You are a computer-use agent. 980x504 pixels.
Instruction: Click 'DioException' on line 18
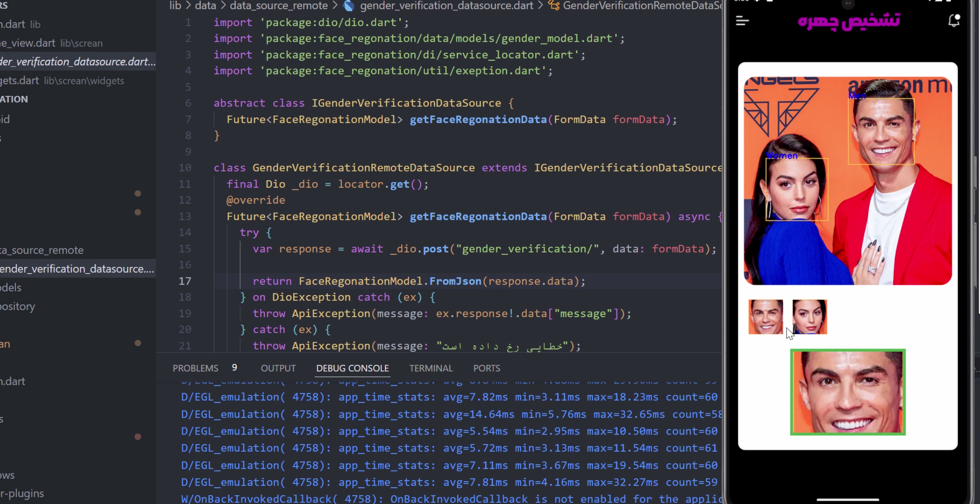point(311,297)
